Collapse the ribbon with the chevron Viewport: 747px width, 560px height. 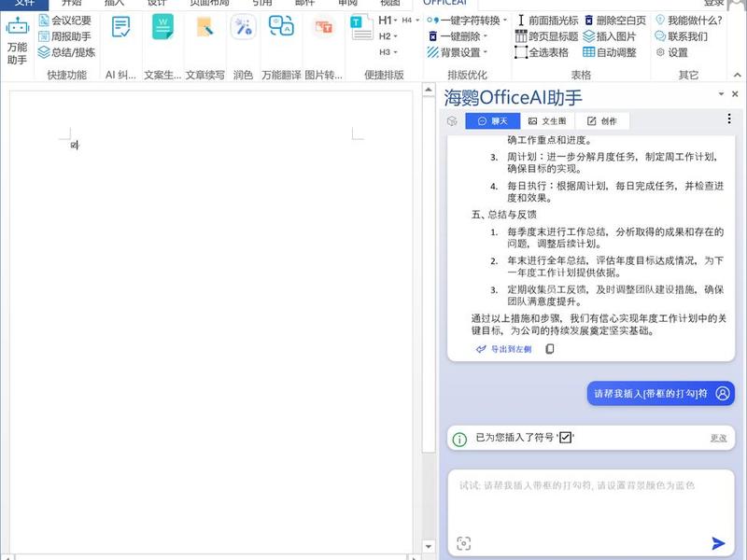(x=737, y=76)
